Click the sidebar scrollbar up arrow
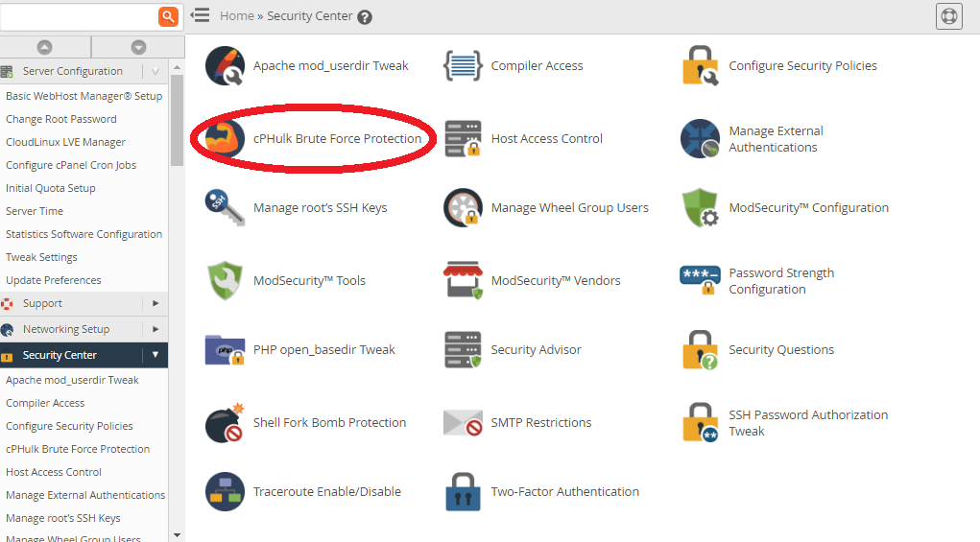This screenshot has height=542, width=980. (177, 67)
